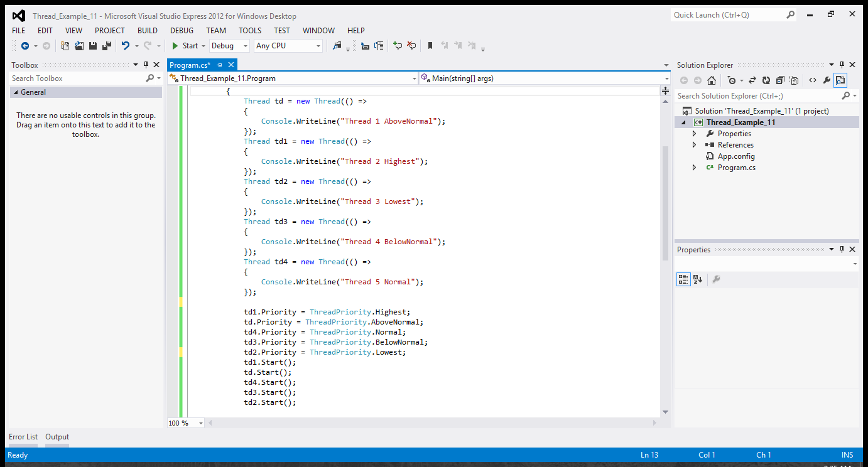
Task: Expand the Properties node in Solution Explorer
Action: [694, 134]
